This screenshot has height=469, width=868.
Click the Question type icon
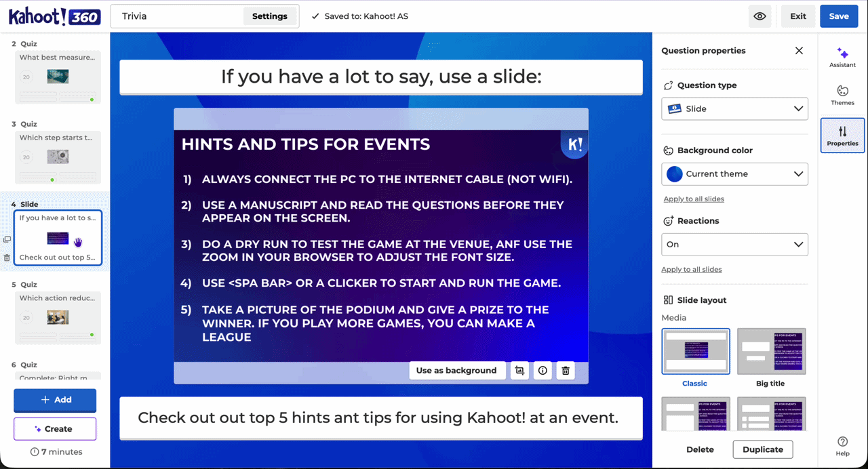(667, 85)
